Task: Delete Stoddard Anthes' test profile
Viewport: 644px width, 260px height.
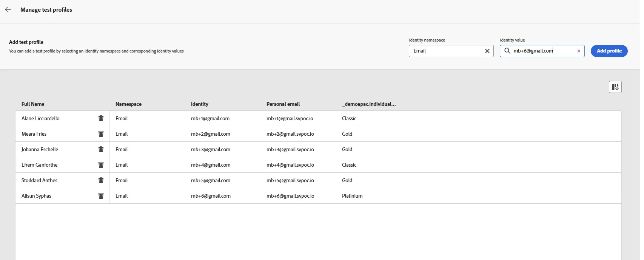Action: click(x=101, y=180)
